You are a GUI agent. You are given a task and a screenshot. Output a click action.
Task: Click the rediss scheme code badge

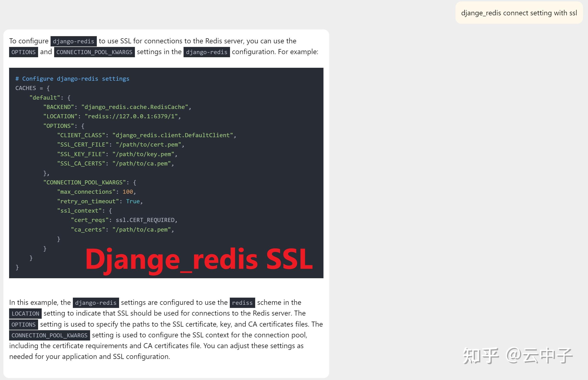point(241,302)
